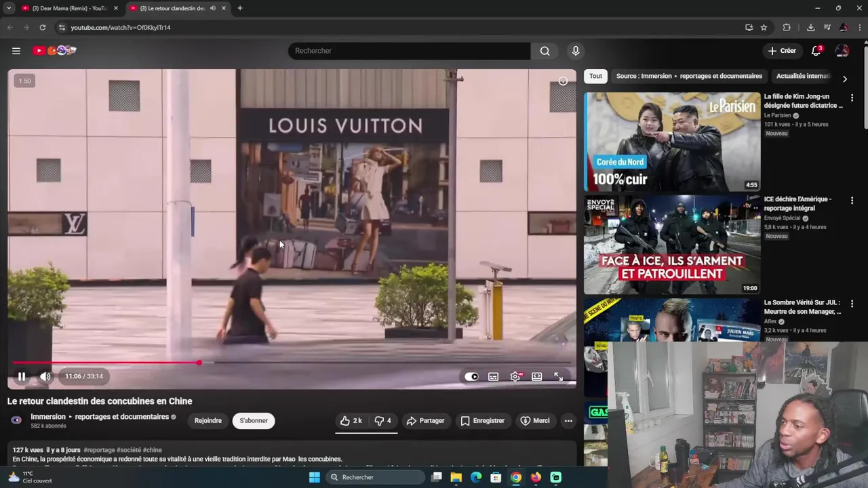Open the Immersion channel avatar
The height and width of the screenshot is (488, 868).
tap(16, 420)
